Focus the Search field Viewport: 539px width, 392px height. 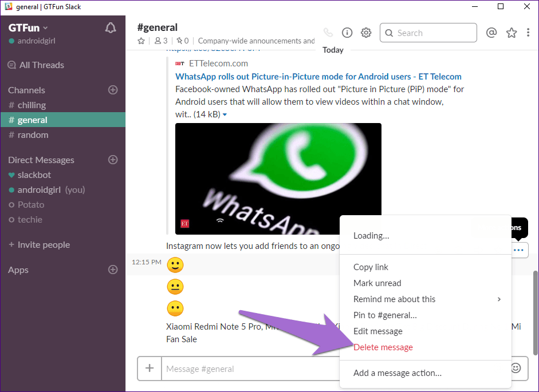pos(428,33)
